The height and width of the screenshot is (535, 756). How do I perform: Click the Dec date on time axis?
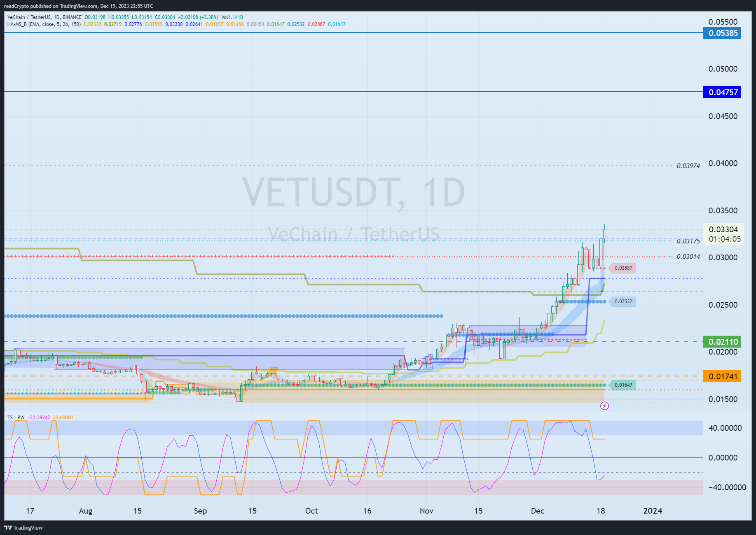tap(538, 511)
